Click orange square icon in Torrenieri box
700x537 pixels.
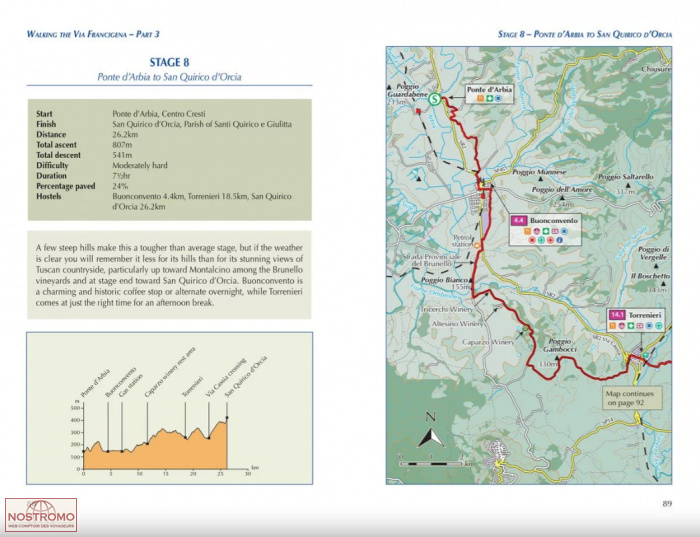(x=612, y=326)
